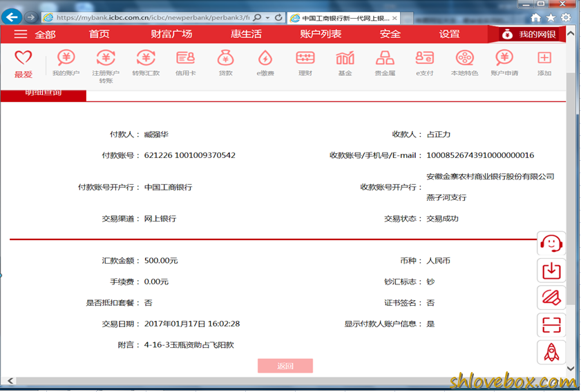
Task: Open 财富广场 menu
Action: [x=171, y=34]
